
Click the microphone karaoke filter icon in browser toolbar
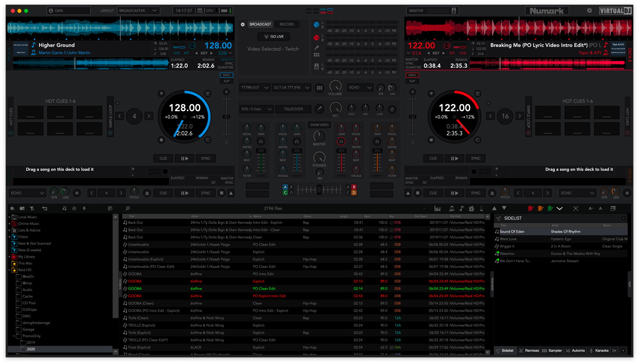point(84,209)
